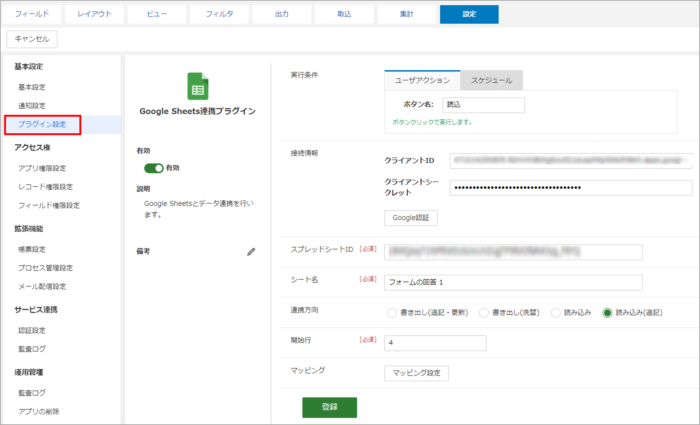Open メール配信設定 in sidebar
This screenshot has width=700, height=425.
click(x=42, y=287)
